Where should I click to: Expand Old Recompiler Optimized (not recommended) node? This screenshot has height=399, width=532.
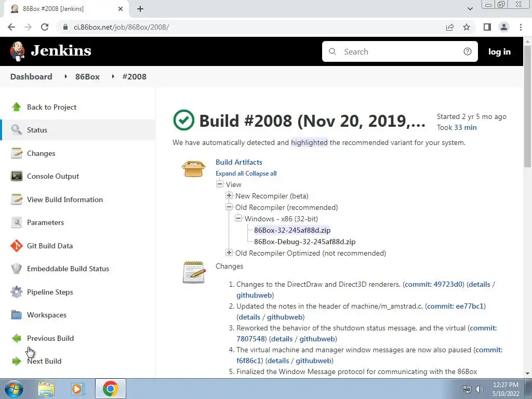tap(229, 253)
